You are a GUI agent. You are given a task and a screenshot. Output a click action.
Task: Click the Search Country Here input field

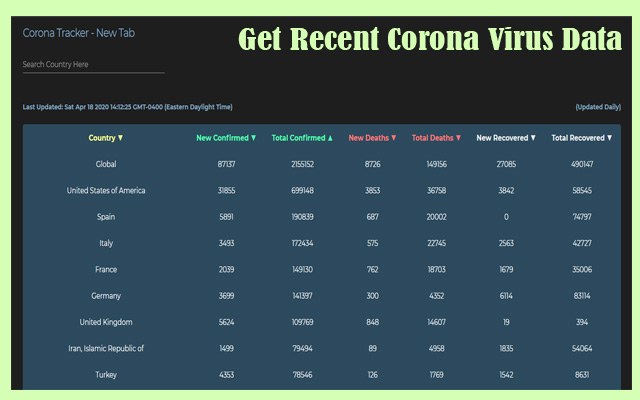[x=93, y=65]
